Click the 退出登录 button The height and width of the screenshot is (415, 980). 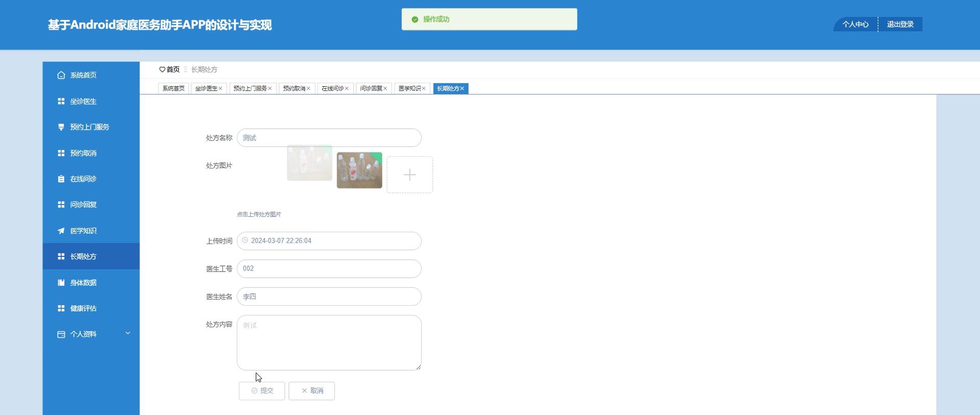pos(900,24)
